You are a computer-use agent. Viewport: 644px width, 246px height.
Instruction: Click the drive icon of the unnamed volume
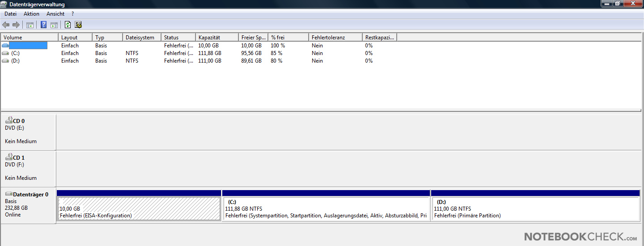[5, 46]
